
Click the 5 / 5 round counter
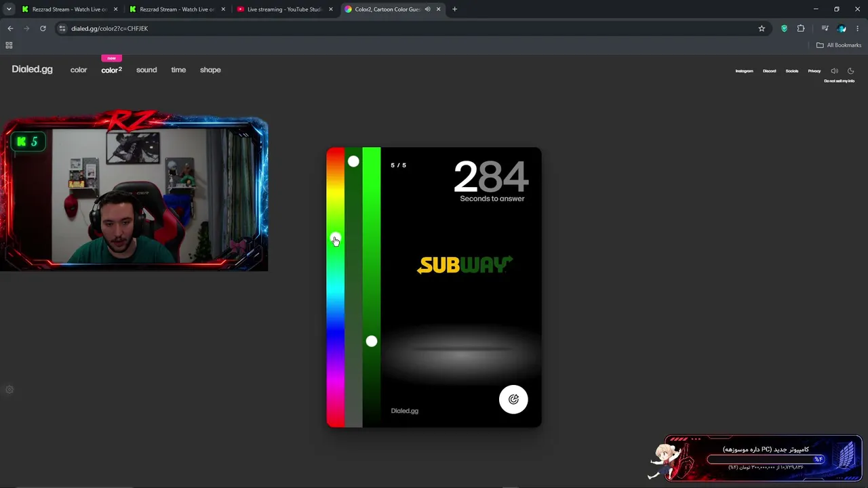399,165
